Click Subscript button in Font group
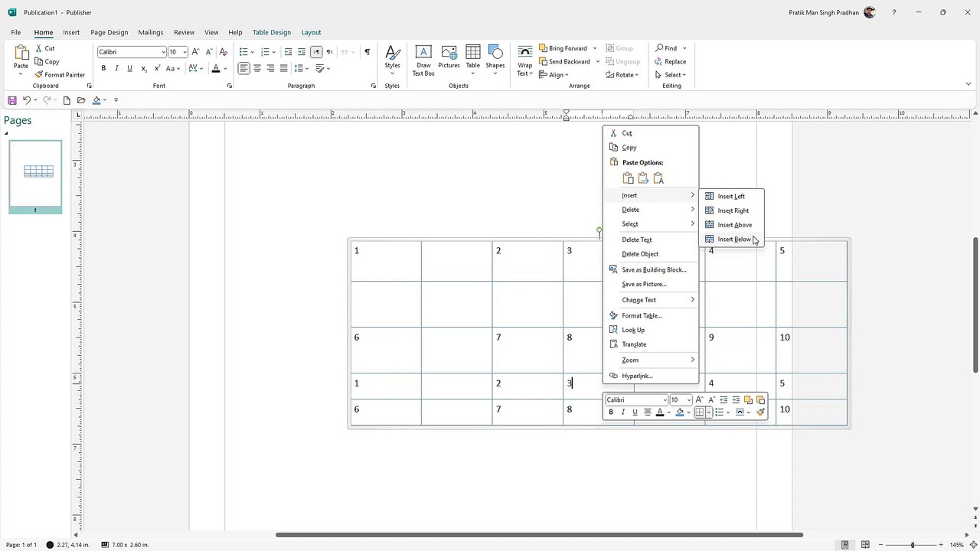Screen dimensions: 980x551 point(144,68)
